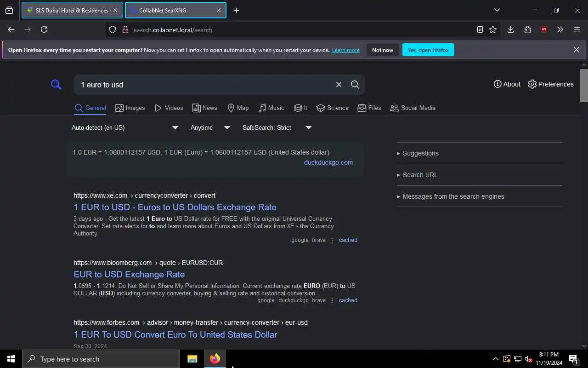Open 1 EUR to USD xe.com result
The height and width of the screenshot is (368, 588).
175,207
